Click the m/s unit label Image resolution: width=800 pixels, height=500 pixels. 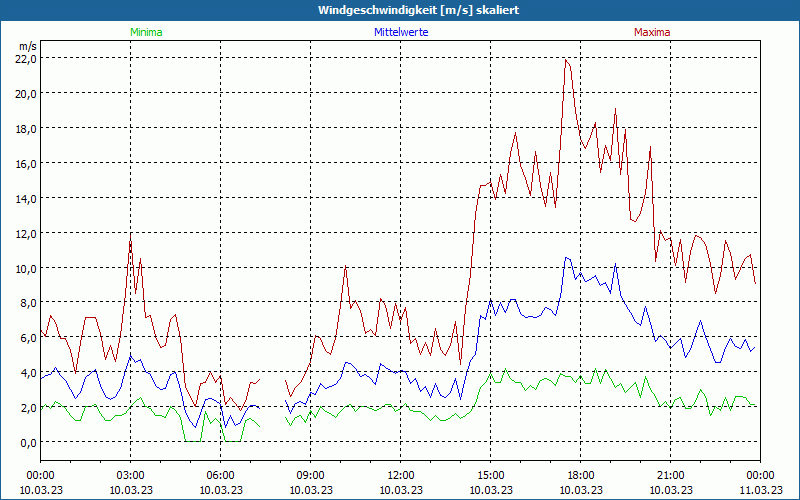click(27, 46)
